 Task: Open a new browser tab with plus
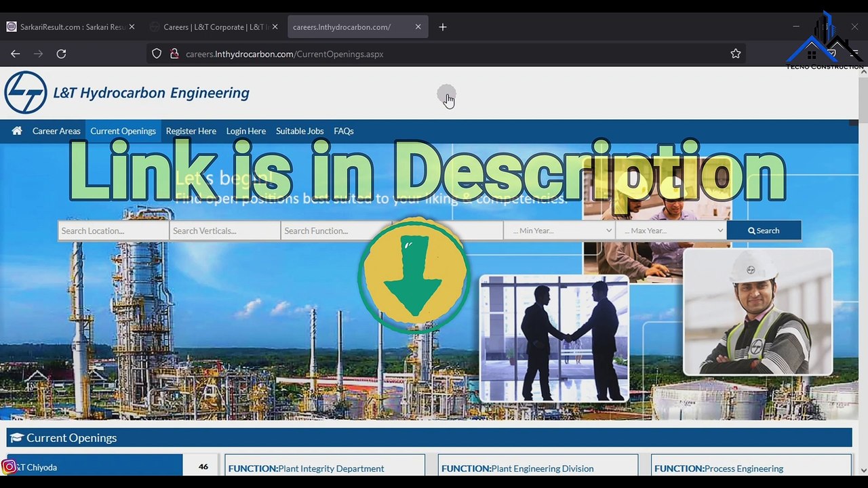click(443, 27)
